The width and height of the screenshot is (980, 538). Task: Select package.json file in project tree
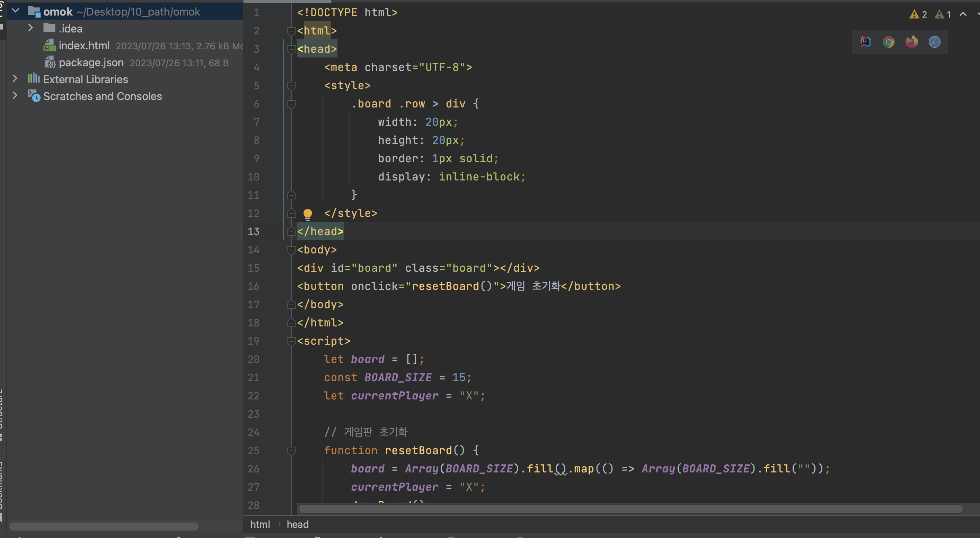(91, 63)
